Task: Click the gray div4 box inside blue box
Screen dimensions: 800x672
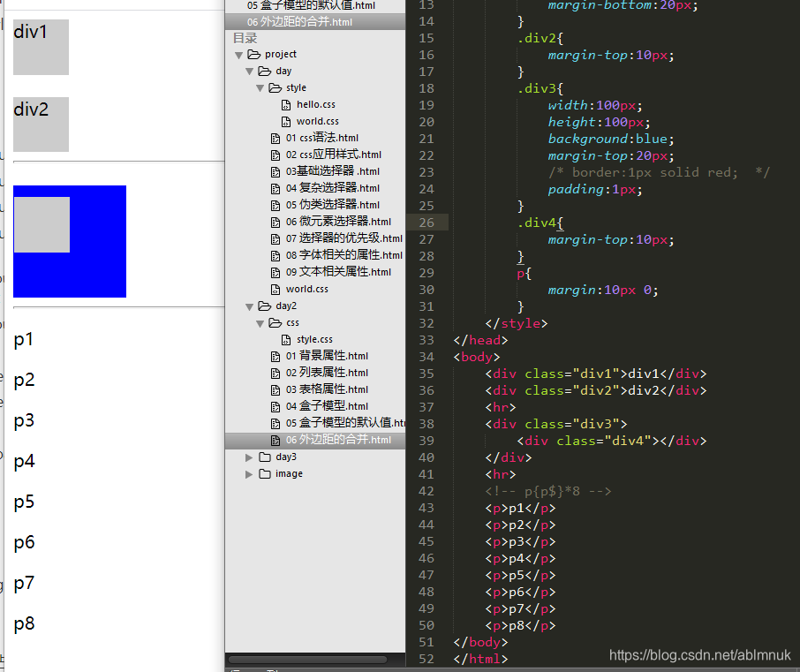Action: pos(42,224)
